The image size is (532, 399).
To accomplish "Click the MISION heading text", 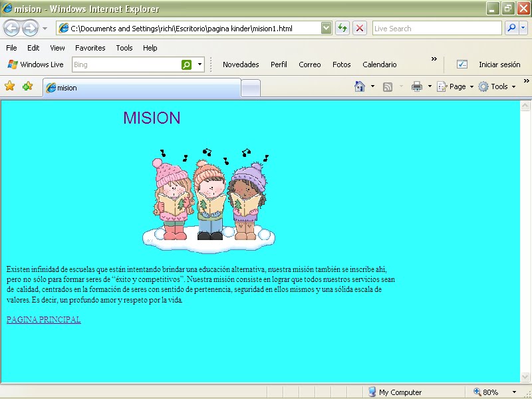I will pos(152,118).
